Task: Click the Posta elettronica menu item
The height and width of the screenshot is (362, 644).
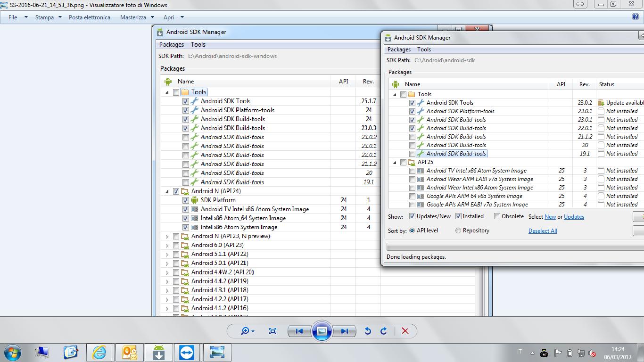Action: point(90,17)
